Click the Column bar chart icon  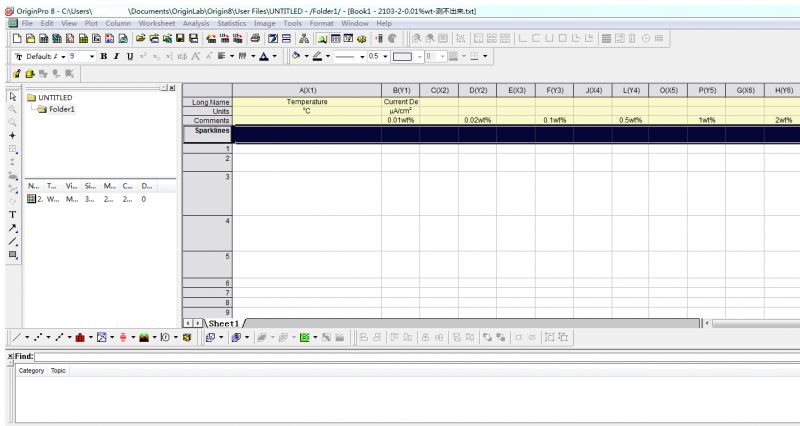80,337
